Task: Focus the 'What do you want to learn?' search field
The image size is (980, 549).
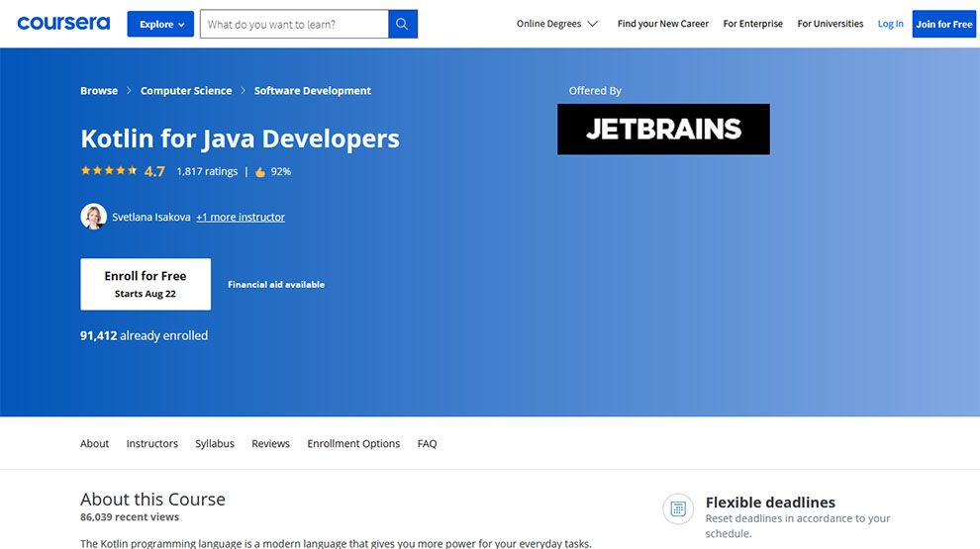Action: coord(294,24)
